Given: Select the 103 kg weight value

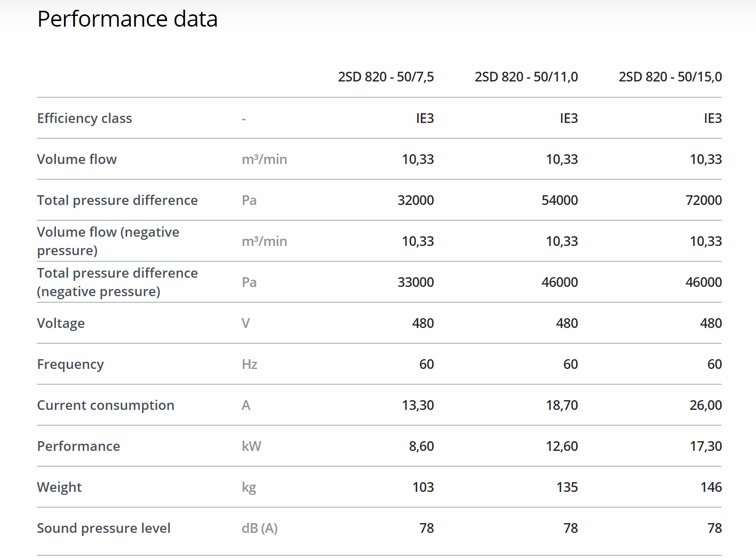Looking at the screenshot, I should tap(423, 487).
